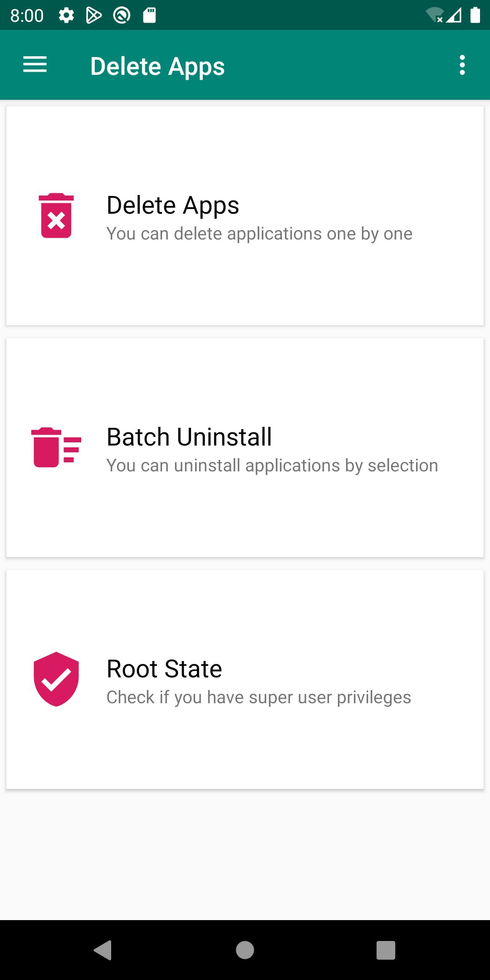The height and width of the screenshot is (980, 490).
Task: Tap the SD card status bar icon
Action: [x=150, y=16]
